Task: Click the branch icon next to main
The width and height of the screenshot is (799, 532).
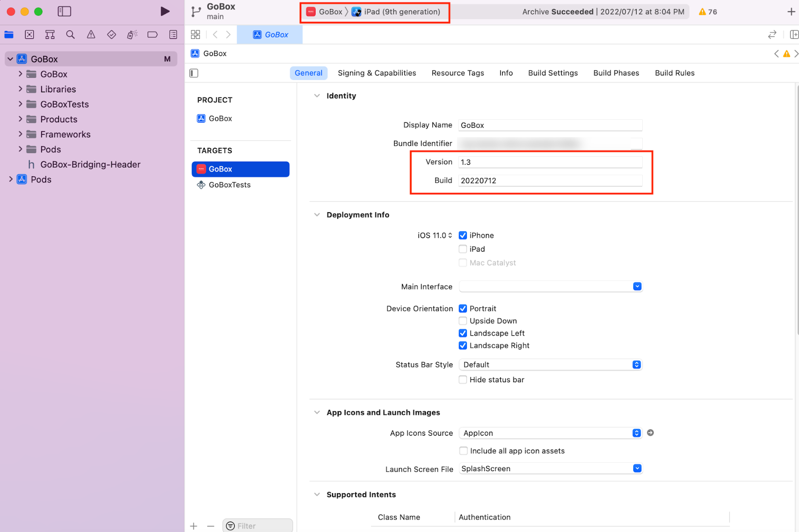Action: pyautogui.click(x=196, y=11)
